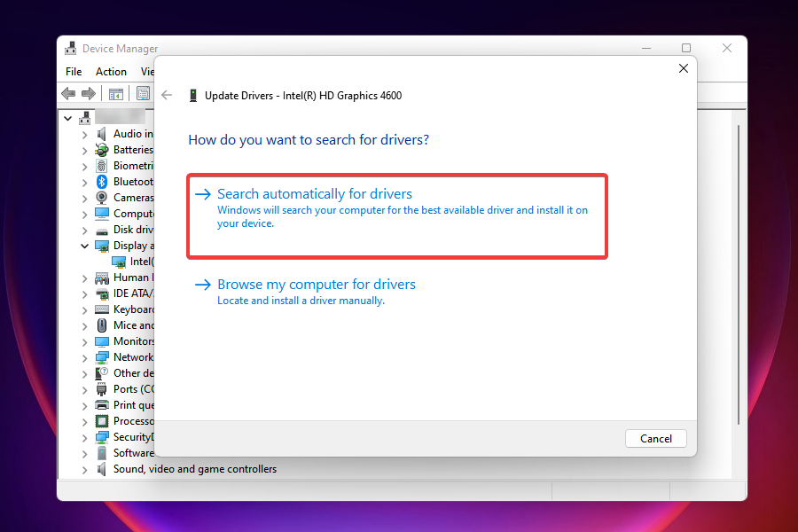
Task: Select the Cameras category icon
Action: 102,198
